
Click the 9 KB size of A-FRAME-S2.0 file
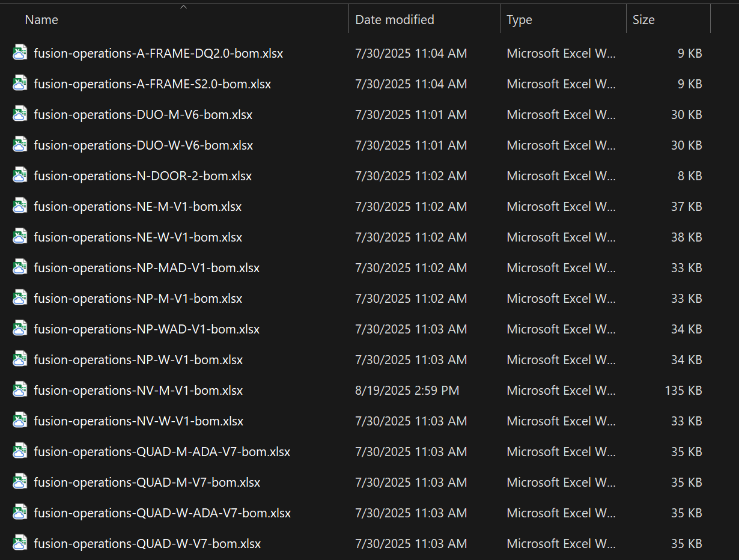tap(690, 84)
